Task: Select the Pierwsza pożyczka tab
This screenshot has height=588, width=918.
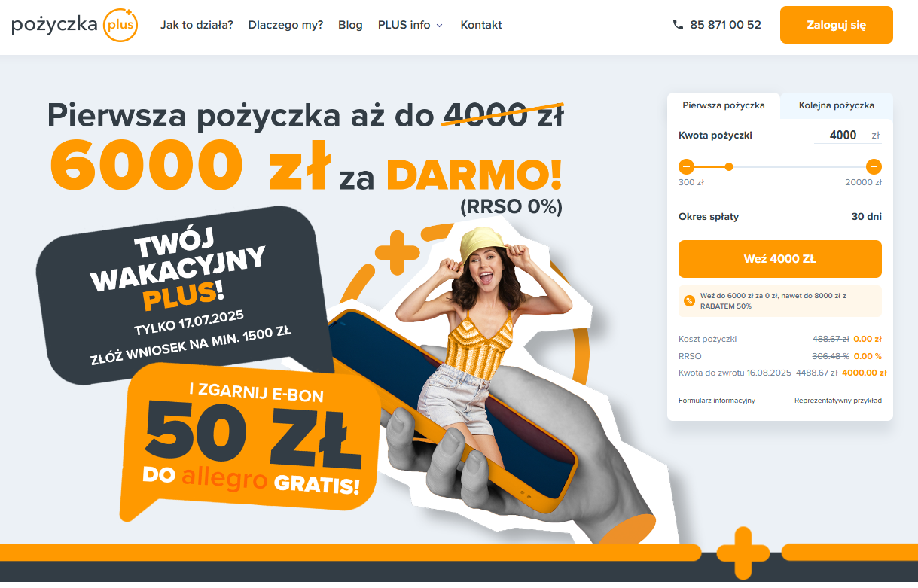Action: tap(724, 105)
